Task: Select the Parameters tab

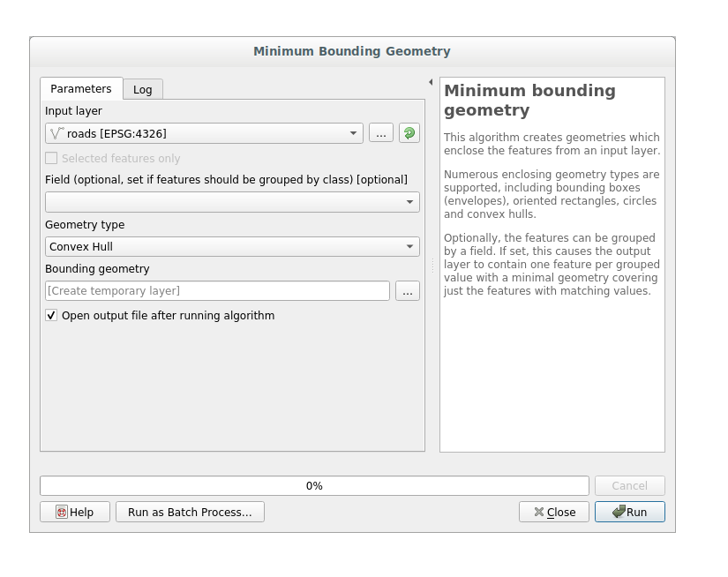Action: pos(80,89)
